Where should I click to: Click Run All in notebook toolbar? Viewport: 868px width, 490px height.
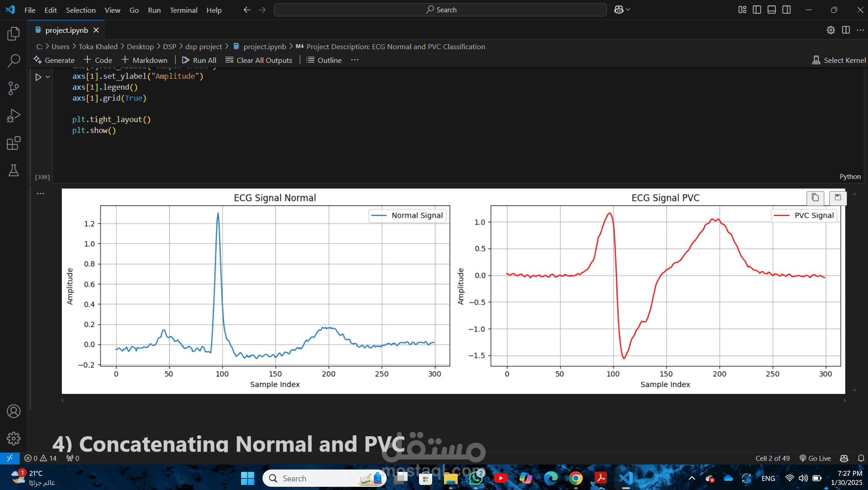[x=199, y=60]
